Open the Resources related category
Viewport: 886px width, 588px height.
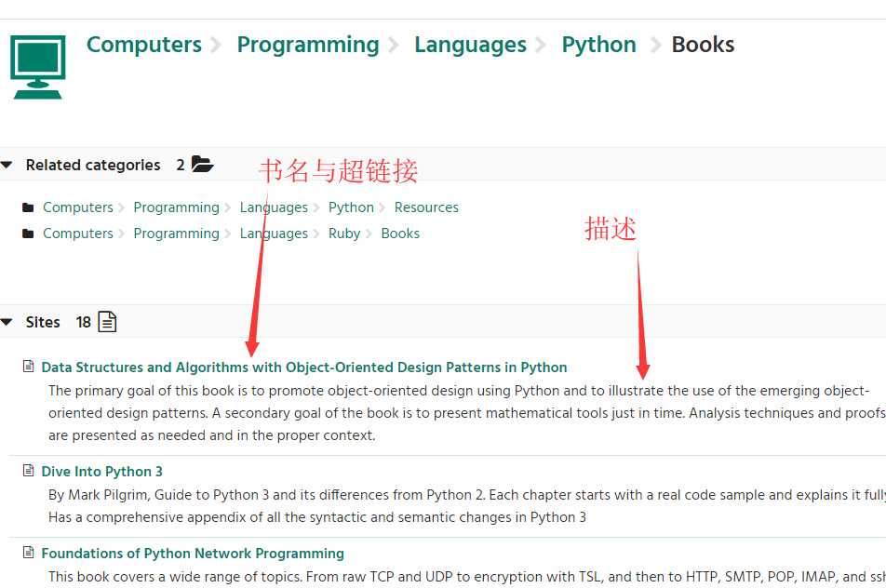click(x=426, y=207)
